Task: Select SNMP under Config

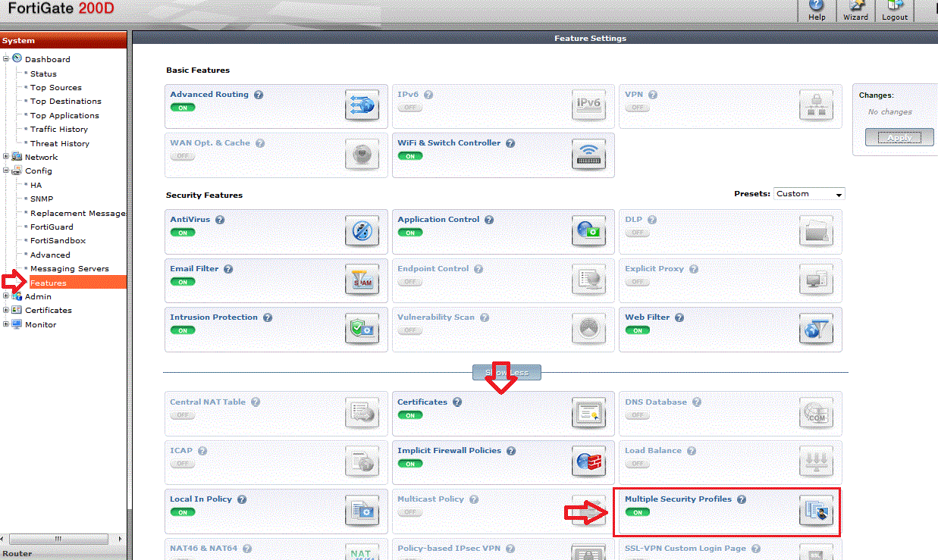Action: tap(42, 199)
